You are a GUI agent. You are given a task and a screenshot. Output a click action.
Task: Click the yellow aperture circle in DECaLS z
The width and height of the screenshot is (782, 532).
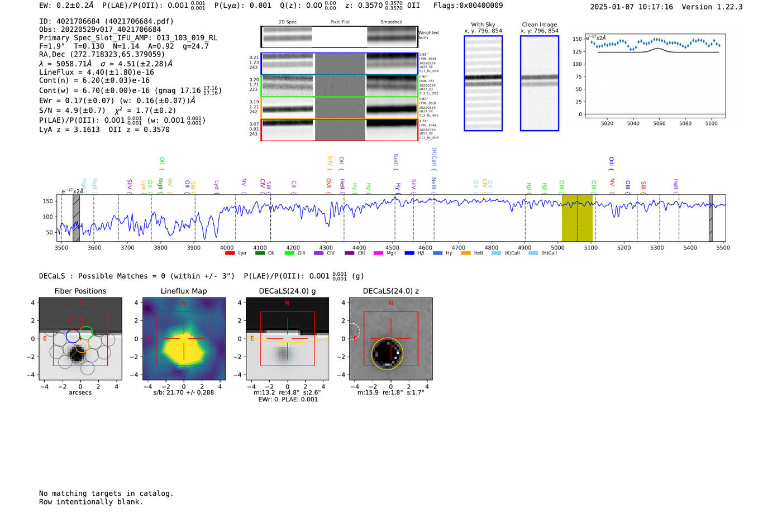click(x=387, y=353)
